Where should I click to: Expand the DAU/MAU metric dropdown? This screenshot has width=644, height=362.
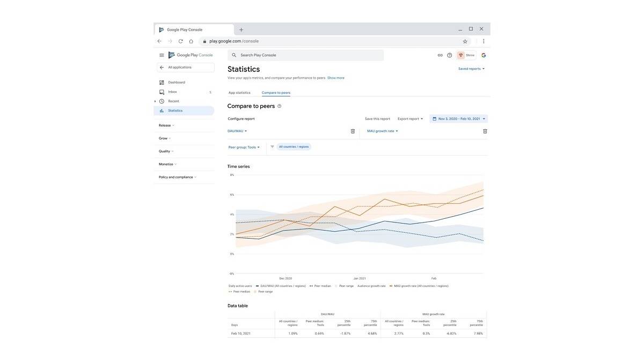pyautogui.click(x=237, y=131)
